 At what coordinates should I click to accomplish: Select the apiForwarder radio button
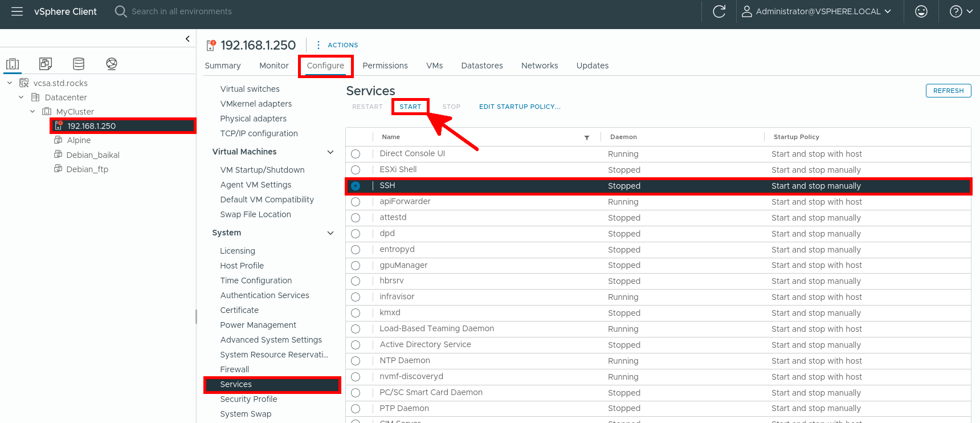point(356,202)
